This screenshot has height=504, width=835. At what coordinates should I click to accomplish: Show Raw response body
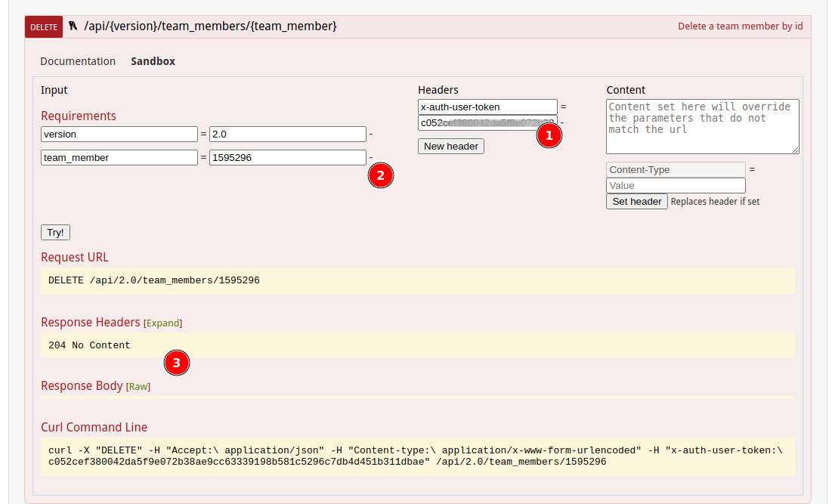[138, 387]
